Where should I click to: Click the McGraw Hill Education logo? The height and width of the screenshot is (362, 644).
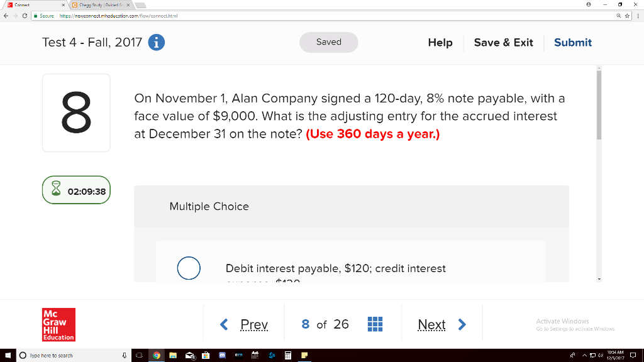(x=58, y=325)
